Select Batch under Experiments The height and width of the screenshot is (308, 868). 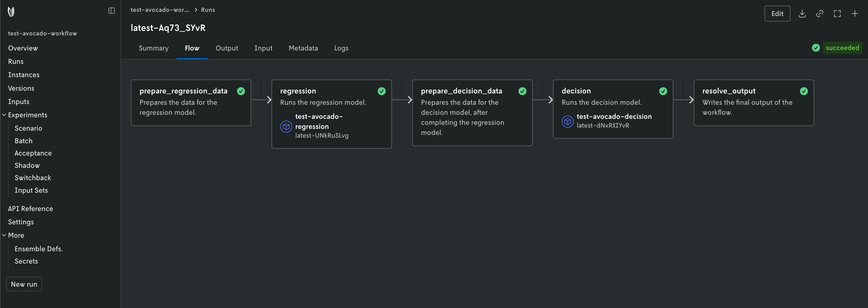click(x=23, y=141)
